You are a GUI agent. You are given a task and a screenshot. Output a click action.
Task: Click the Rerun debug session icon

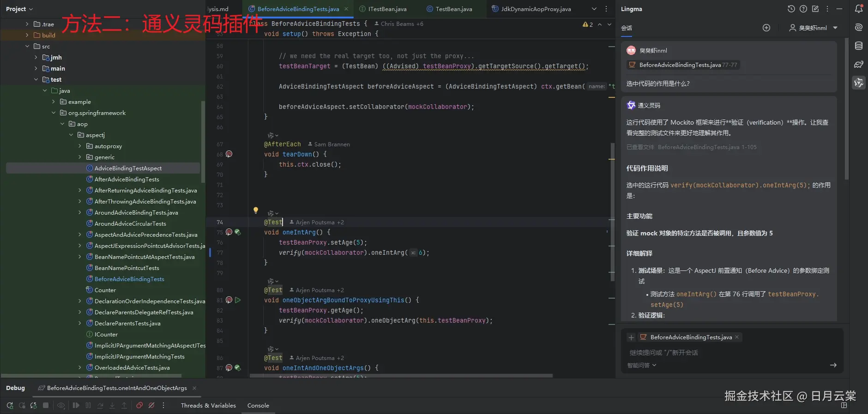[x=10, y=405]
